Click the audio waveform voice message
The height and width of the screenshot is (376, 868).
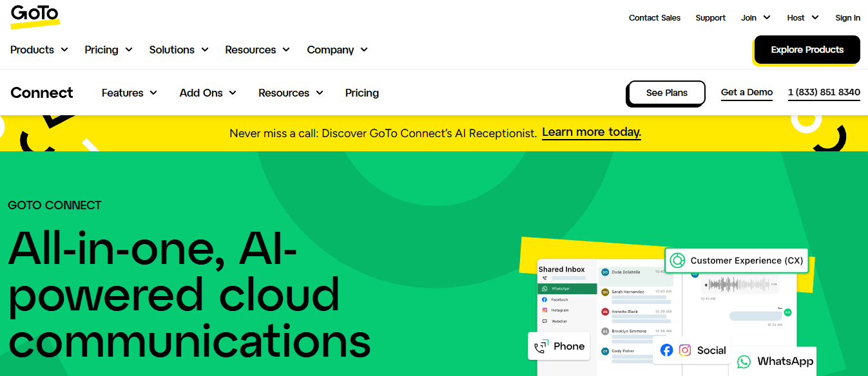[x=739, y=284]
